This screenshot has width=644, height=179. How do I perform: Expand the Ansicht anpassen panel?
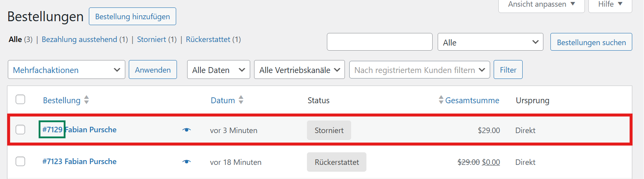pos(541,4)
